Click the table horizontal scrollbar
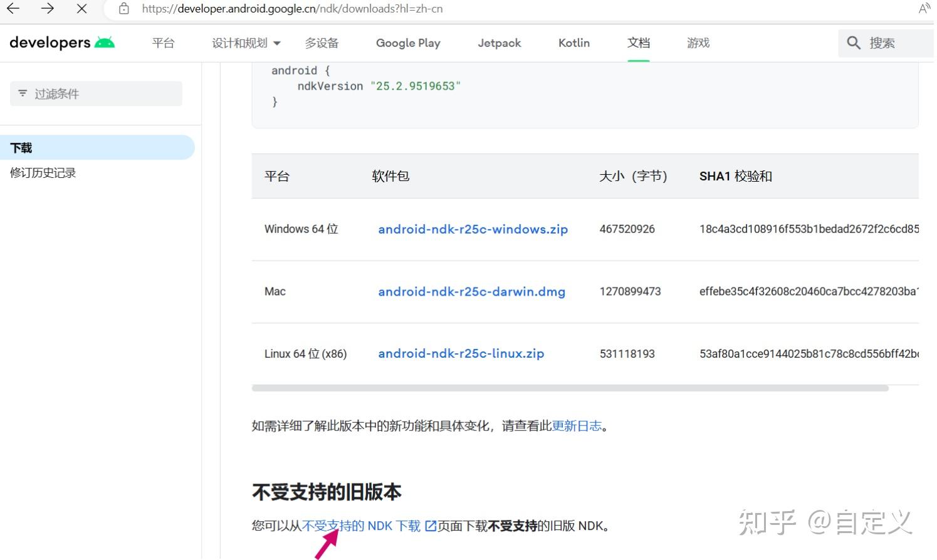This screenshot has width=937, height=560. (570, 388)
